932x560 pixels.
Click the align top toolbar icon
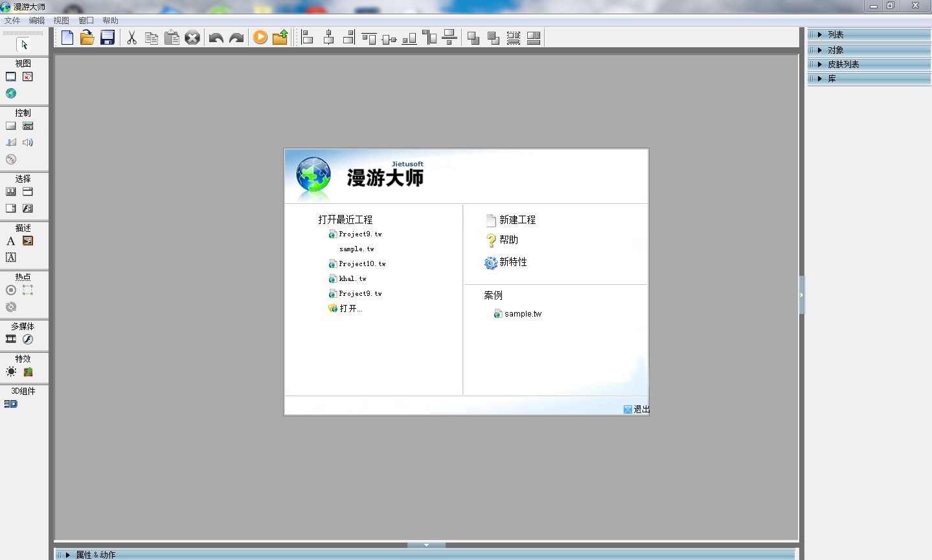pos(369,38)
